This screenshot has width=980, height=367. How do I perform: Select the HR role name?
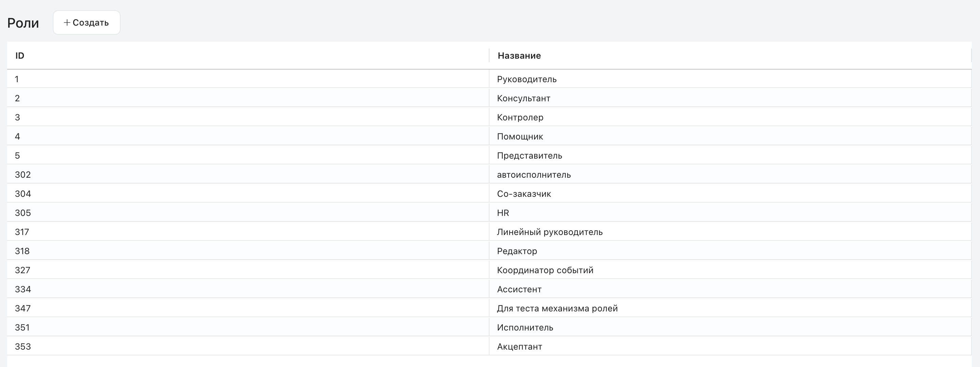[x=503, y=212]
